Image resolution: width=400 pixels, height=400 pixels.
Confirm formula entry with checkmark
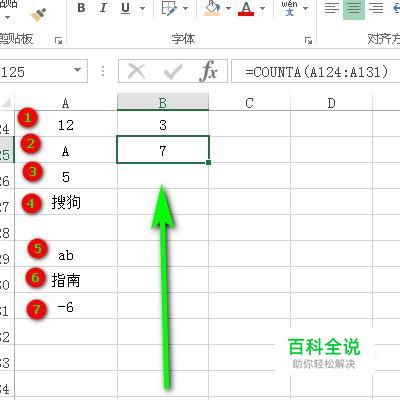pos(173,71)
